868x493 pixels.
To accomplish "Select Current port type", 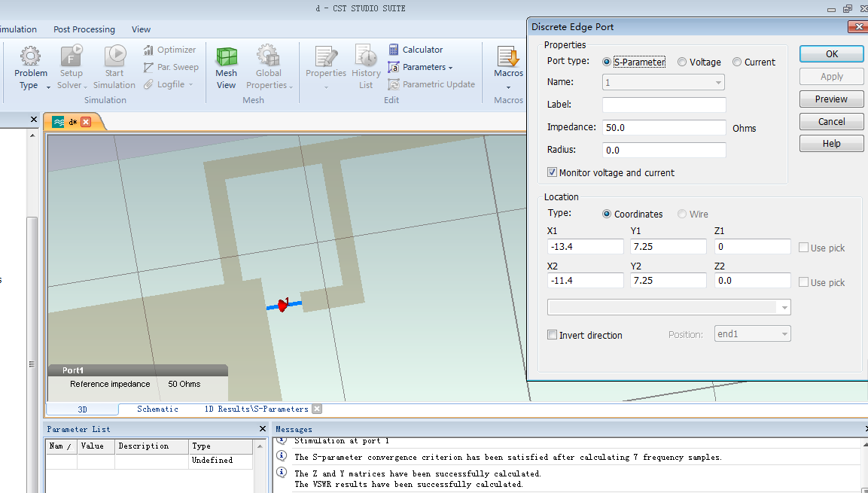I will point(737,62).
